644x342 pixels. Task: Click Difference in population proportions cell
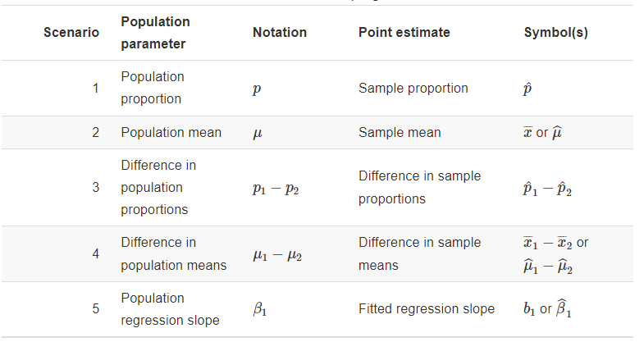[x=158, y=187]
